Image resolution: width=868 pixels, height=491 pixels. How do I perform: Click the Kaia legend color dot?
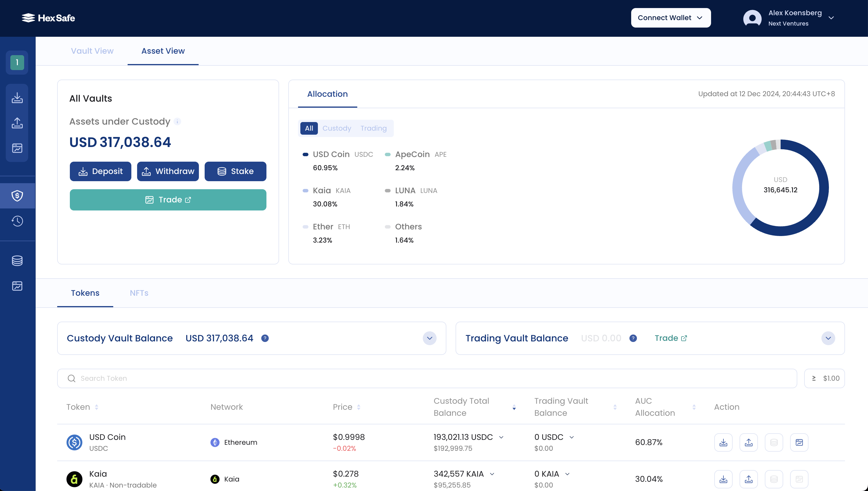coord(306,191)
